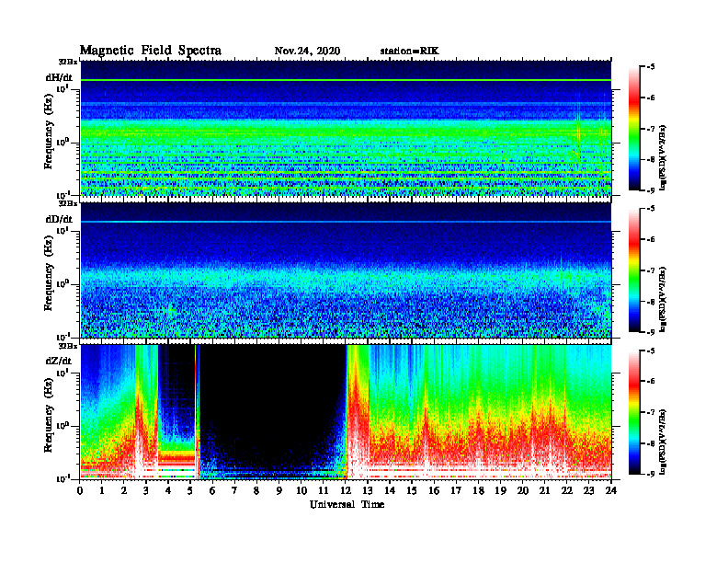The height and width of the screenshot is (563, 728).
Task: Click the "-6" value on the dZ/dt color bar
Action: 651,381
